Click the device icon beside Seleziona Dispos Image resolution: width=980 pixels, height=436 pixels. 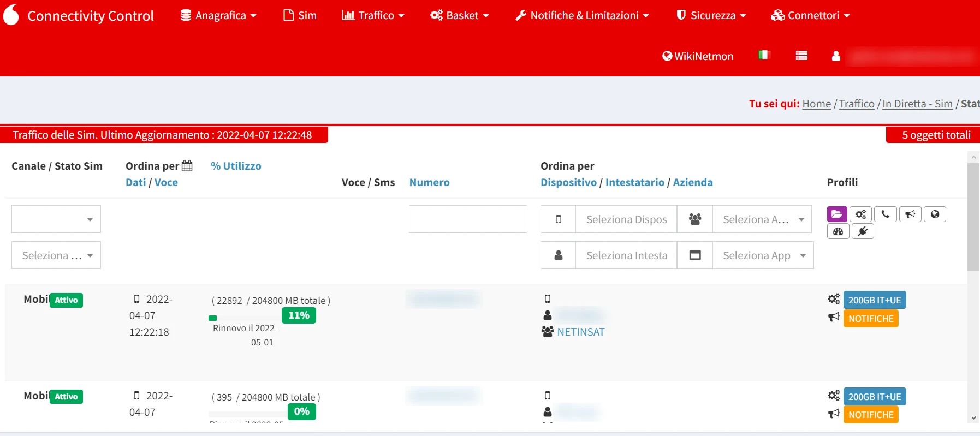(x=558, y=219)
